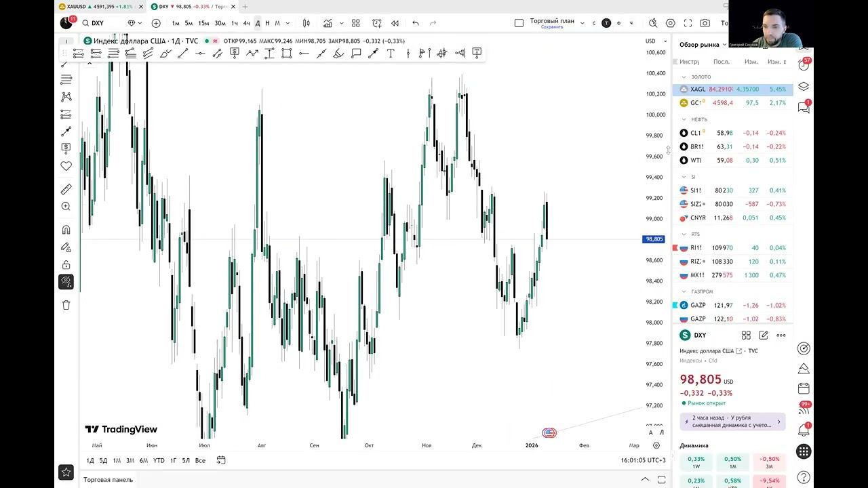The image size is (868, 488).
Task: Select MX1! row in watchlist
Action: [x=733, y=275]
